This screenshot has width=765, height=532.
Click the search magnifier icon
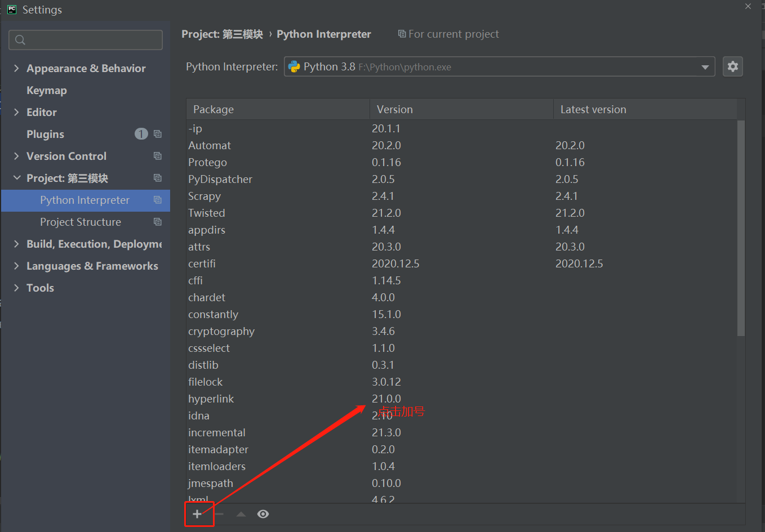click(20, 40)
